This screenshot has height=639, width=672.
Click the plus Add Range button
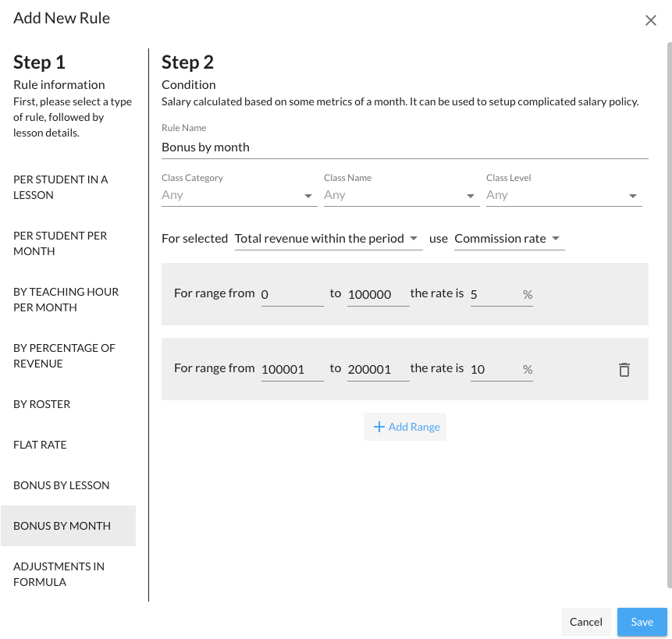[x=405, y=427]
